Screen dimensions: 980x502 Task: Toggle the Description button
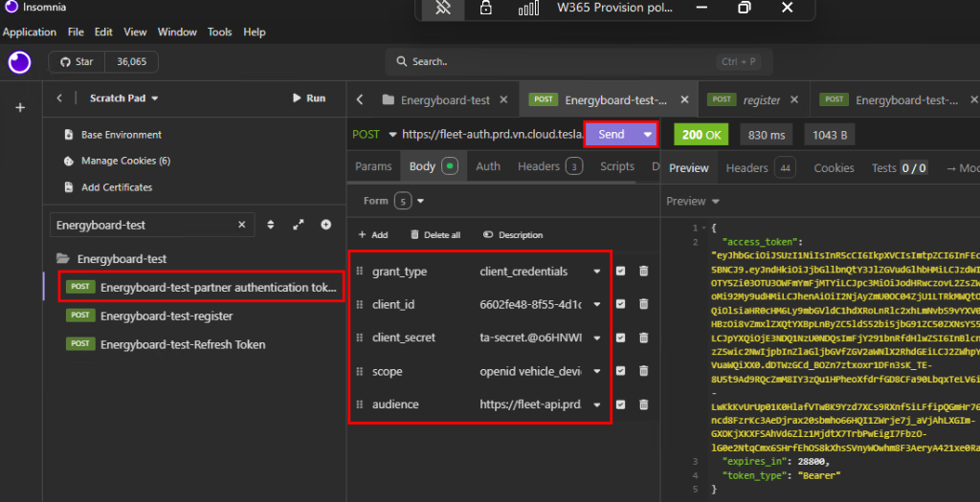513,235
